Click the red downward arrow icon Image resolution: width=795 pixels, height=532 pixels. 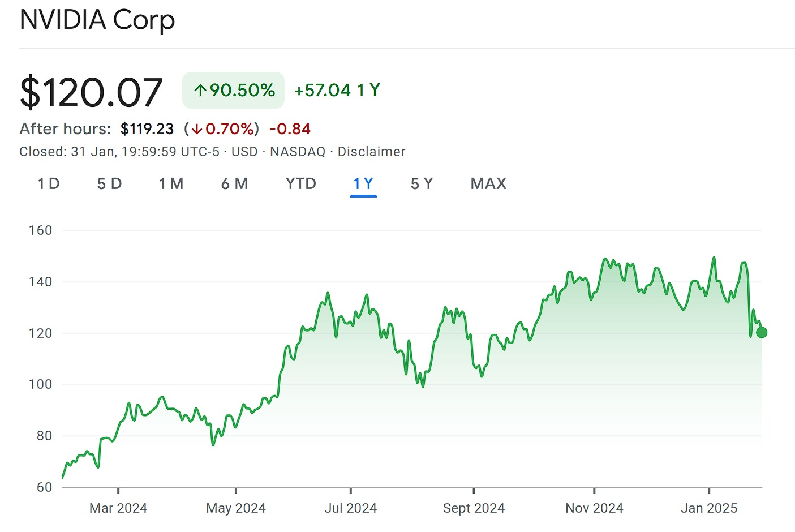point(196,129)
